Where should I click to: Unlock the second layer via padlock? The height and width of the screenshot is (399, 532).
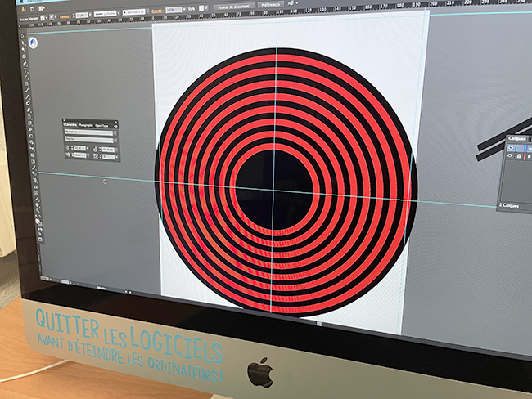519,156
